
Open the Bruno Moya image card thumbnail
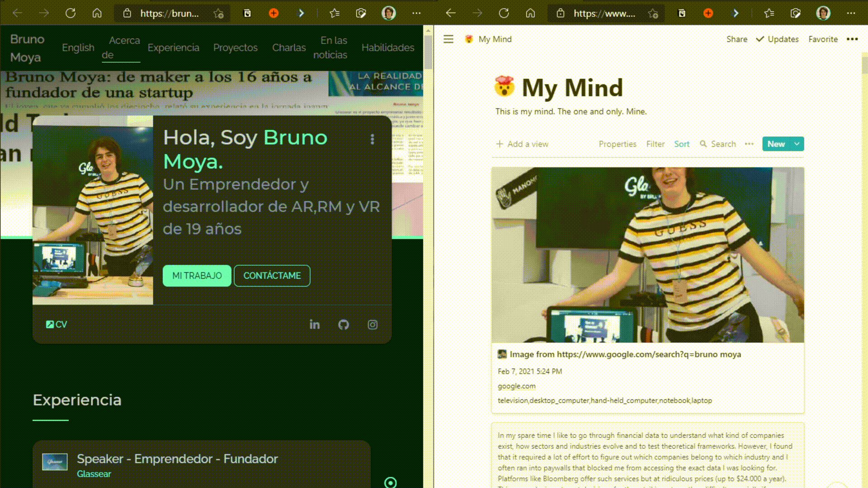click(647, 255)
